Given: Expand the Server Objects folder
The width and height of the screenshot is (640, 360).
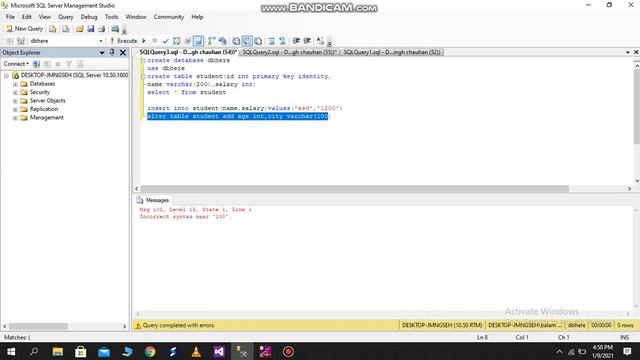Looking at the screenshot, I should (x=15, y=101).
